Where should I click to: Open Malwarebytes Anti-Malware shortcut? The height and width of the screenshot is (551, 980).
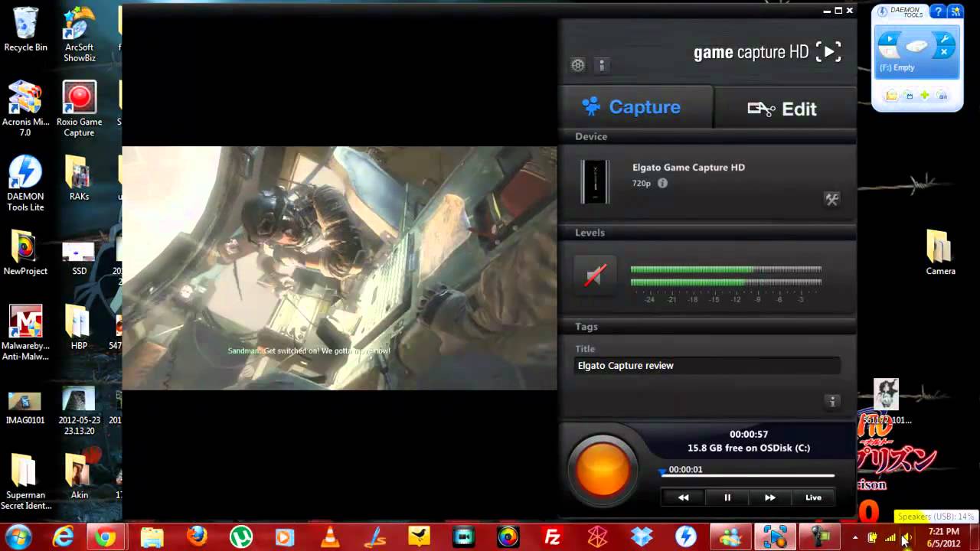tap(25, 333)
